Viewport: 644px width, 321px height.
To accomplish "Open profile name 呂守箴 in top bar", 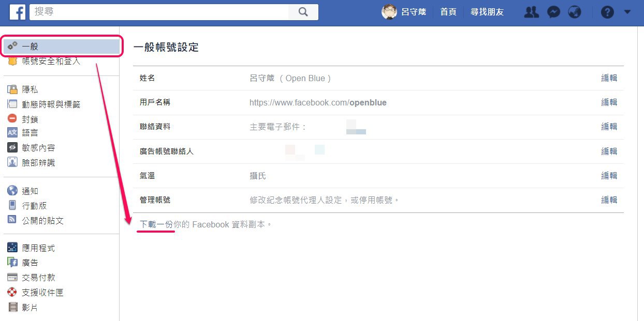I will 414,12.
